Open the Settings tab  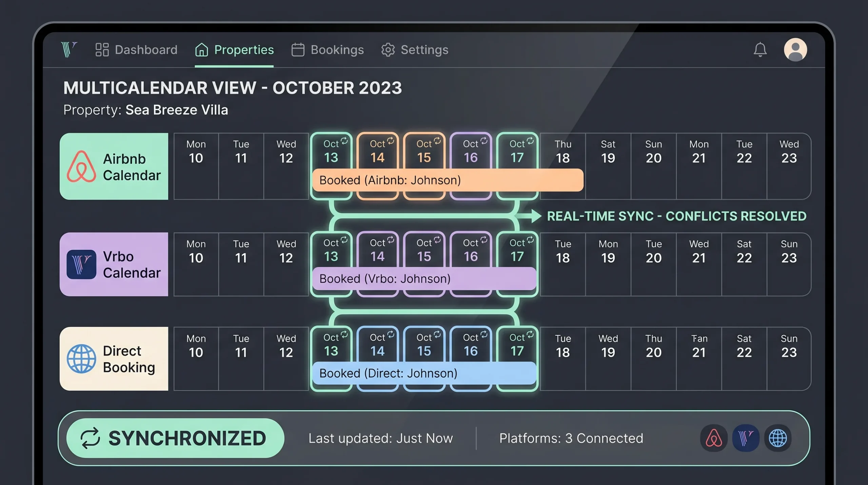point(415,50)
